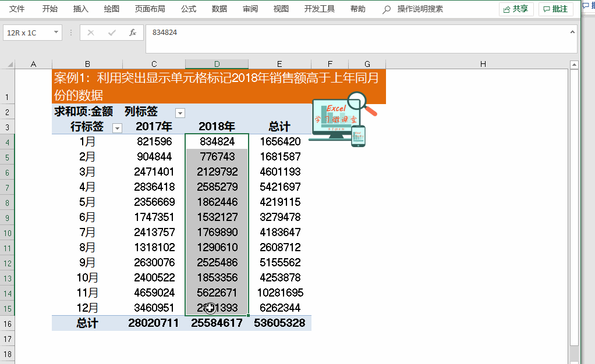The height and width of the screenshot is (364, 595).
Task: Switch to the 公式 ribbon tab
Action: [189, 9]
